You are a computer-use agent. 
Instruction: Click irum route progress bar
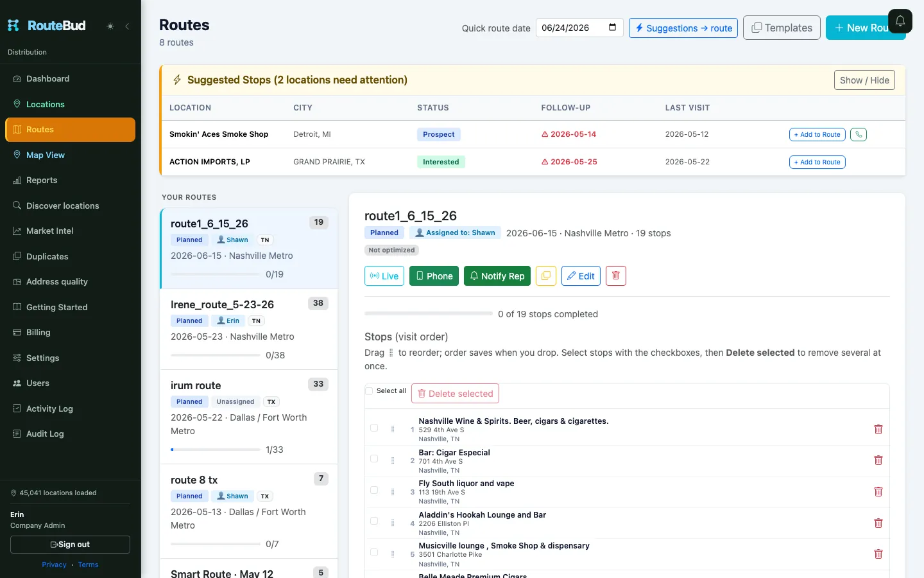(216, 450)
